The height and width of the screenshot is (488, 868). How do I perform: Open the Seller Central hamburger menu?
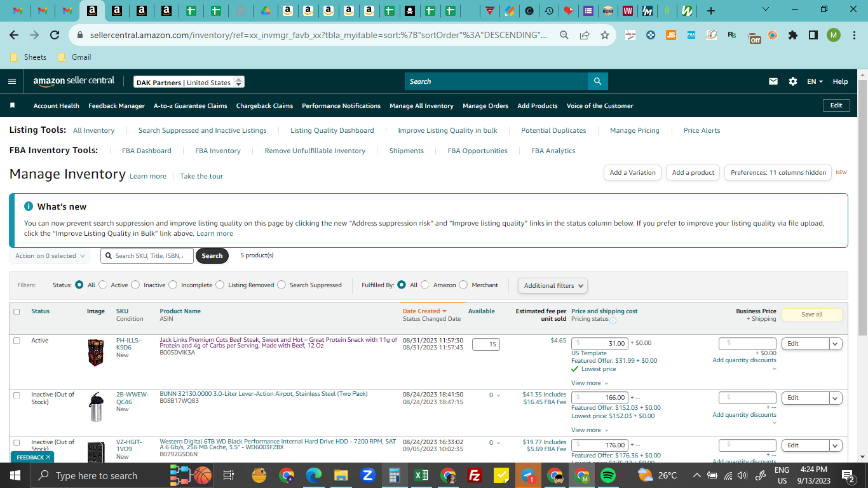(12, 81)
